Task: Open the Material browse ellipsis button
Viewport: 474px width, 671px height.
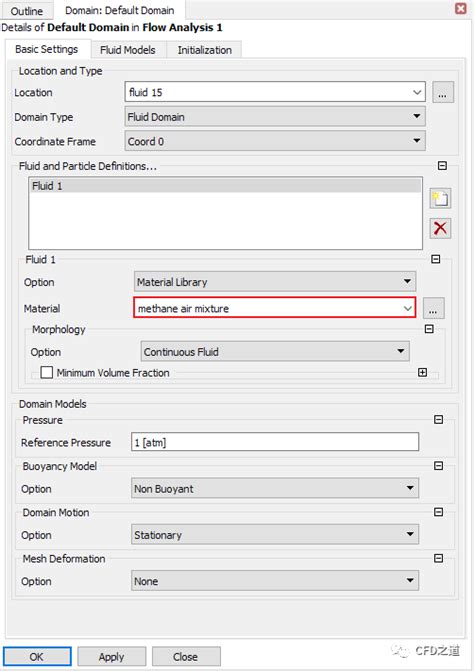Action: (x=433, y=308)
